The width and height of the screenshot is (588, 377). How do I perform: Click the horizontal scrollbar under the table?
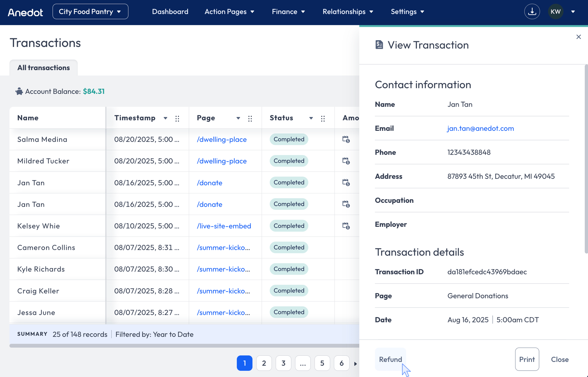pos(184,346)
